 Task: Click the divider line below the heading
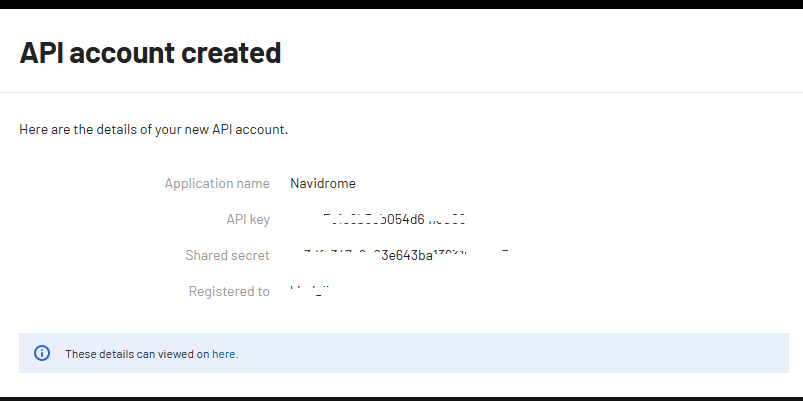pyautogui.click(x=400, y=93)
